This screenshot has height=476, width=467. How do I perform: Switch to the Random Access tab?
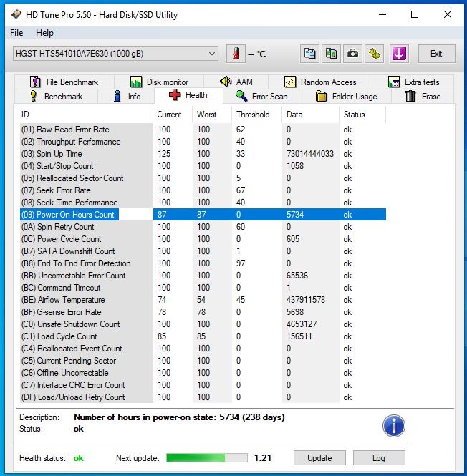(x=320, y=82)
